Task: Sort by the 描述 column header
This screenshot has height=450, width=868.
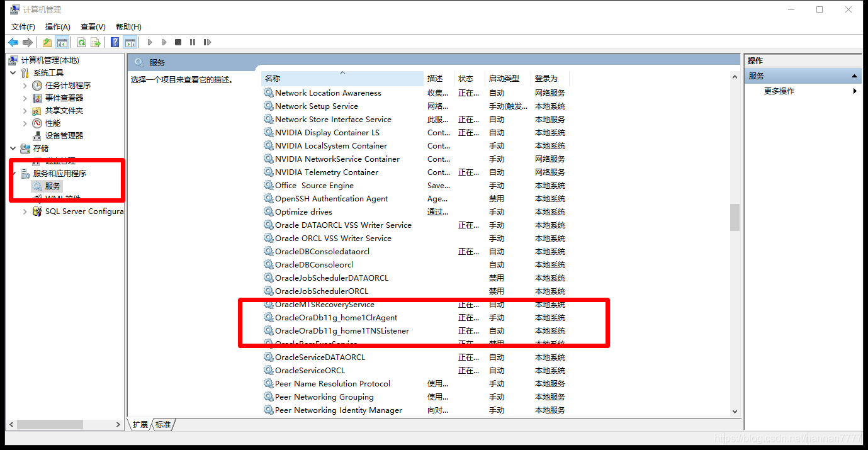Action: 439,78
